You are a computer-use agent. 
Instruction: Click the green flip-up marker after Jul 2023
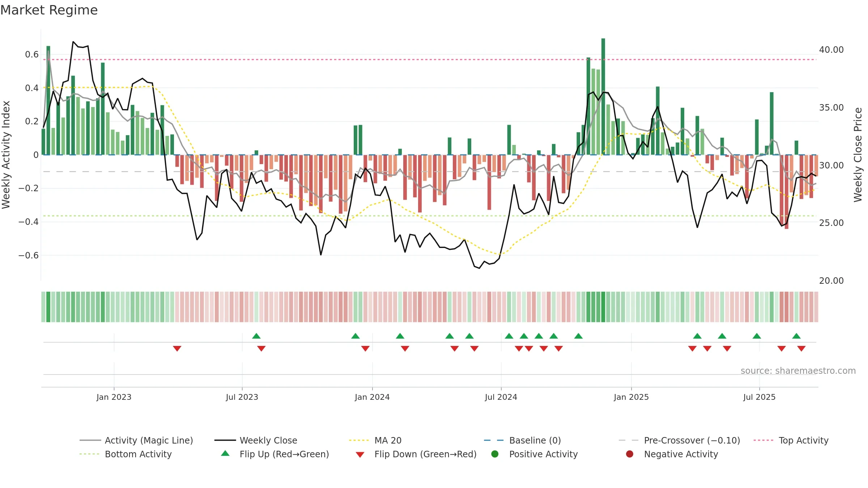coord(256,336)
